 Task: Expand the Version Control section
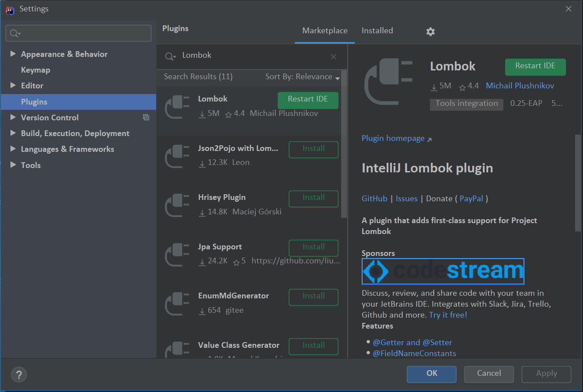[13, 117]
